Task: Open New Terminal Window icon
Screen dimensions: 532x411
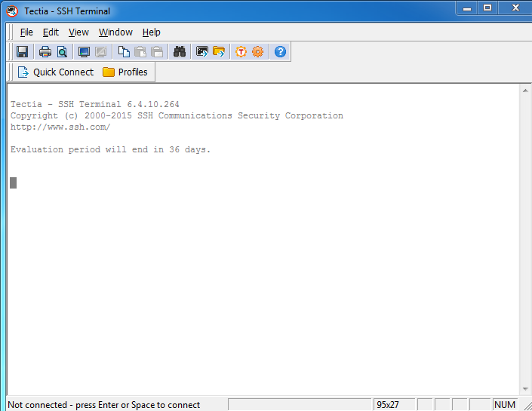Action: (x=202, y=52)
